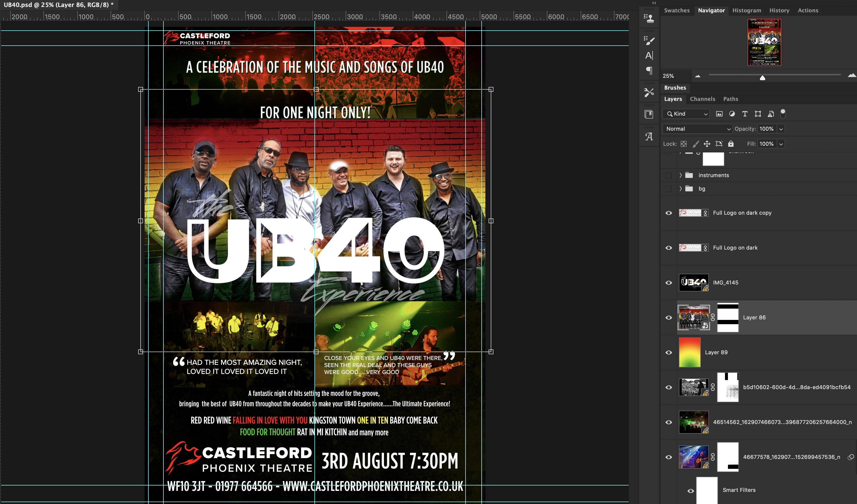Open the Normal blend mode dropdown
This screenshot has width=857, height=504.
coord(697,129)
